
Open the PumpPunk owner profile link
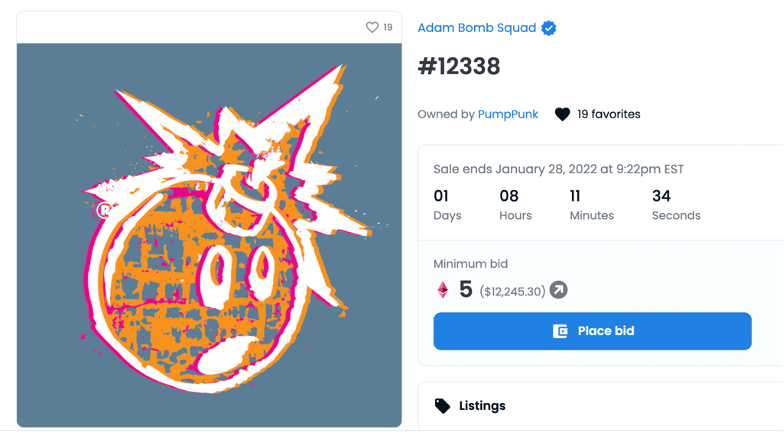508,114
